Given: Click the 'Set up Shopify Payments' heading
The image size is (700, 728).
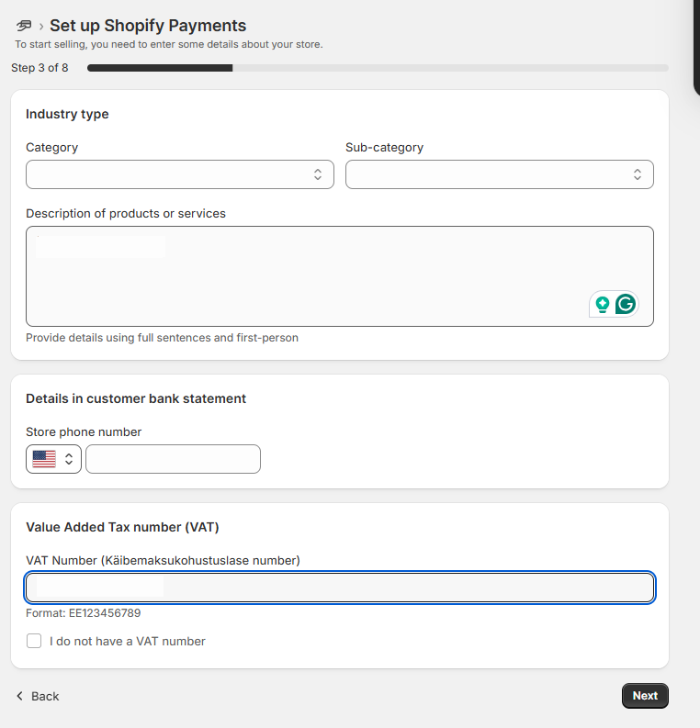Looking at the screenshot, I should [148, 26].
